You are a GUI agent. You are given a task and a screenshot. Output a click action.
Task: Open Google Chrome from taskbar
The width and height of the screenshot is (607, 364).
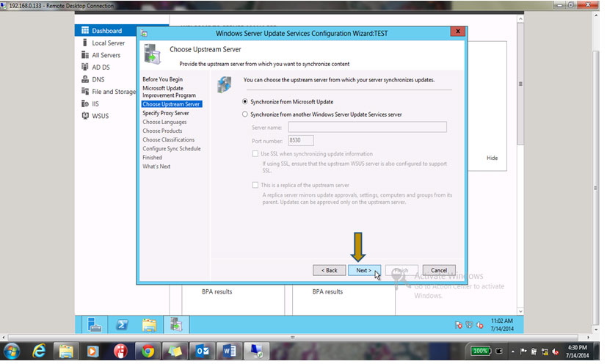click(x=148, y=352)
